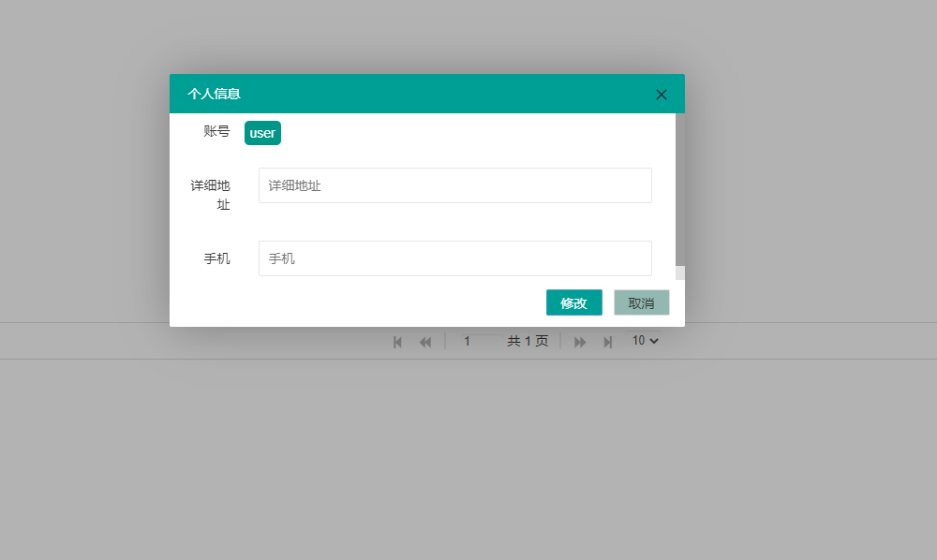The width and height of the screenshot is (937, 560).
Task: Jump to first page with skip-back icon
Action: pos(397,341)
